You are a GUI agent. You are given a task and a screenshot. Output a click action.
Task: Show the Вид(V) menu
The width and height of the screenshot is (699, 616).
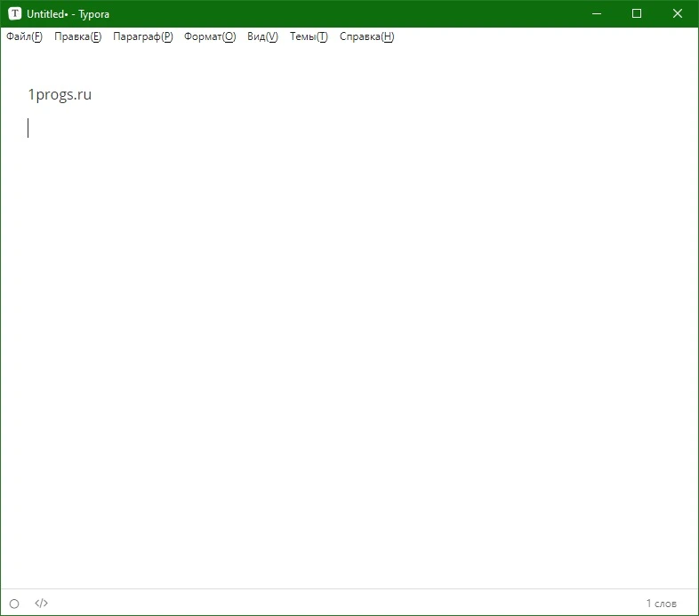pos(262,36)
